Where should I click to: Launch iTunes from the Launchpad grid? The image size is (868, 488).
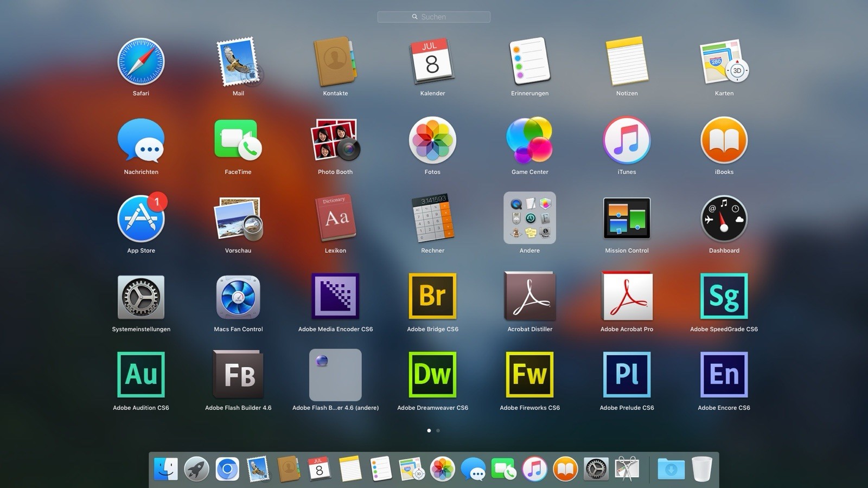click(627, 140)
